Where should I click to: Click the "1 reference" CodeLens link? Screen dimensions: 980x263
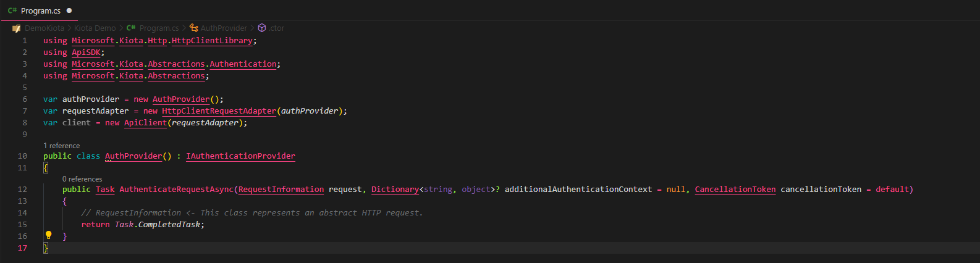pos(62,146)
